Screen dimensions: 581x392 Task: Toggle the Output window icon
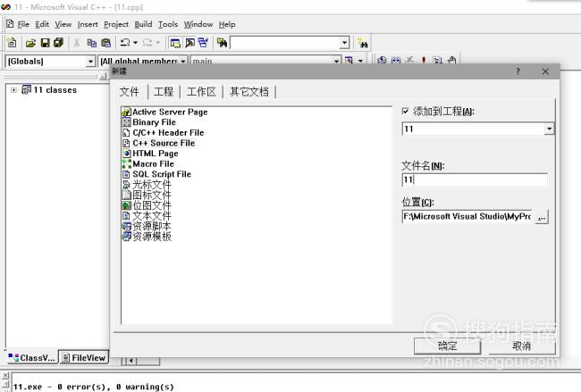tap(189, 43)
